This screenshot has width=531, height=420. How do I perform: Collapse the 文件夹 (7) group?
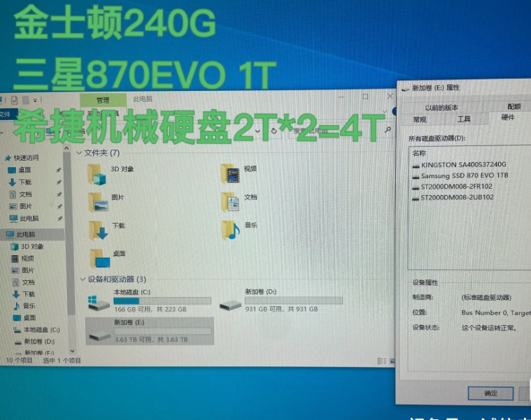click(x=79, y=153)
